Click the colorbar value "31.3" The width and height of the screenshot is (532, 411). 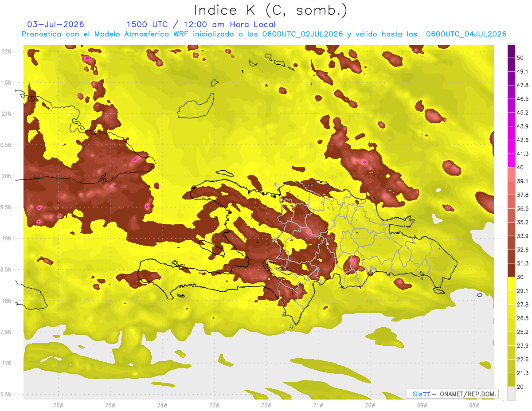[x=523, y=263]
